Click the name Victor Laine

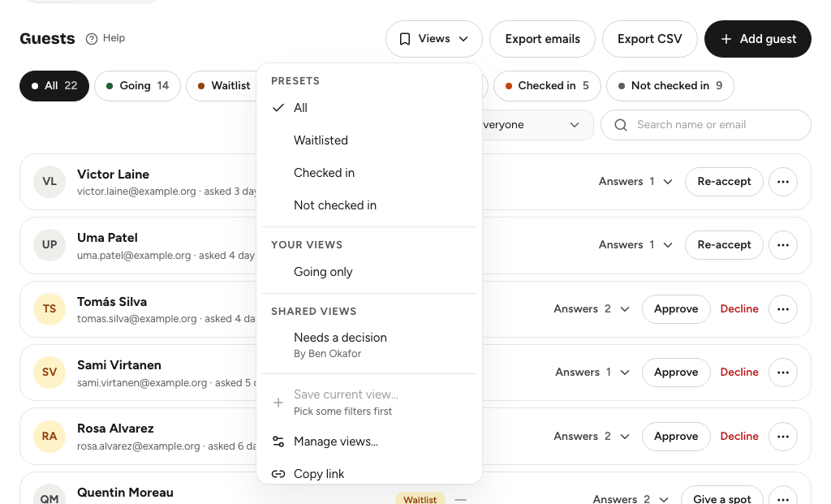tap(113, 174)
